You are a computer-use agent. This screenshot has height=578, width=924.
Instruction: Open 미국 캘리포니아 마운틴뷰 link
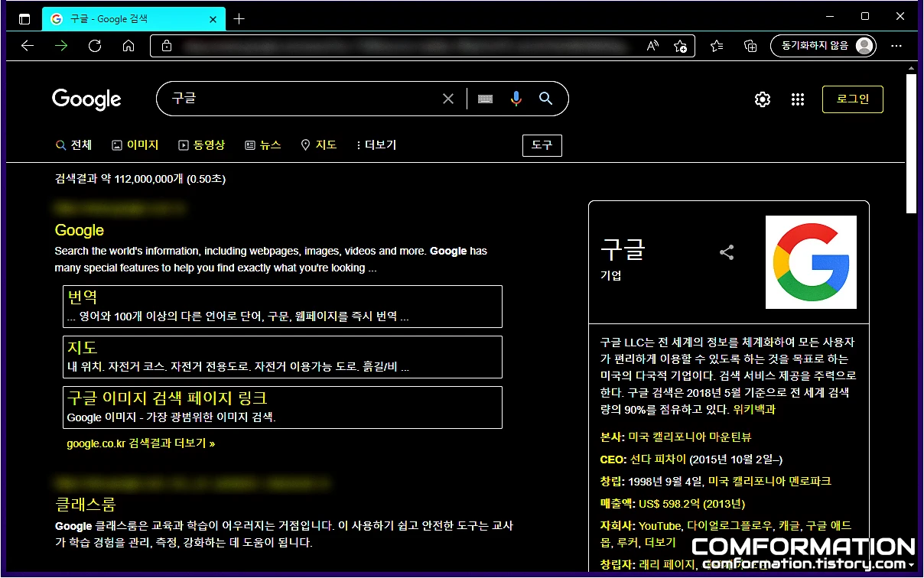[x=690, y=437]
